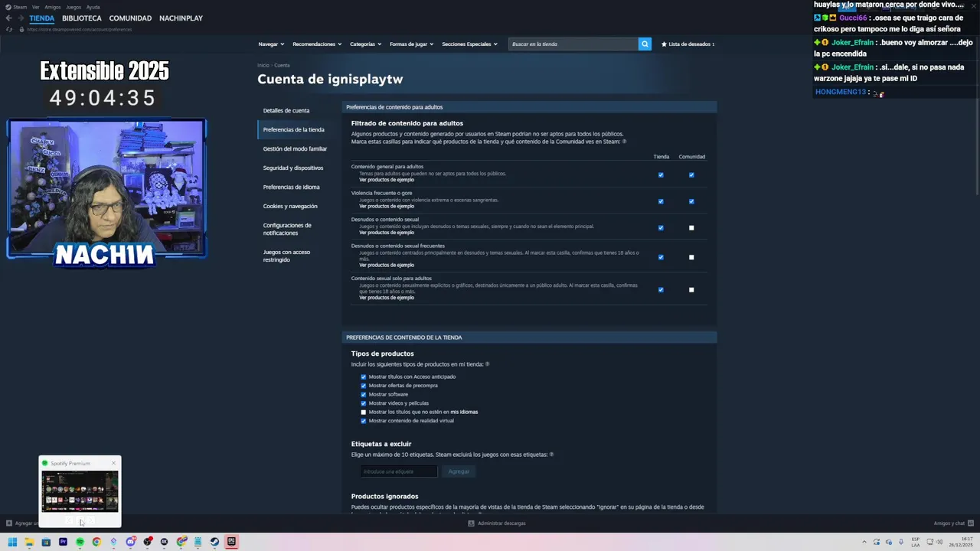Open File Explorer from taskbar
This screenshot has height=551, width=980.
coord(29,542)
